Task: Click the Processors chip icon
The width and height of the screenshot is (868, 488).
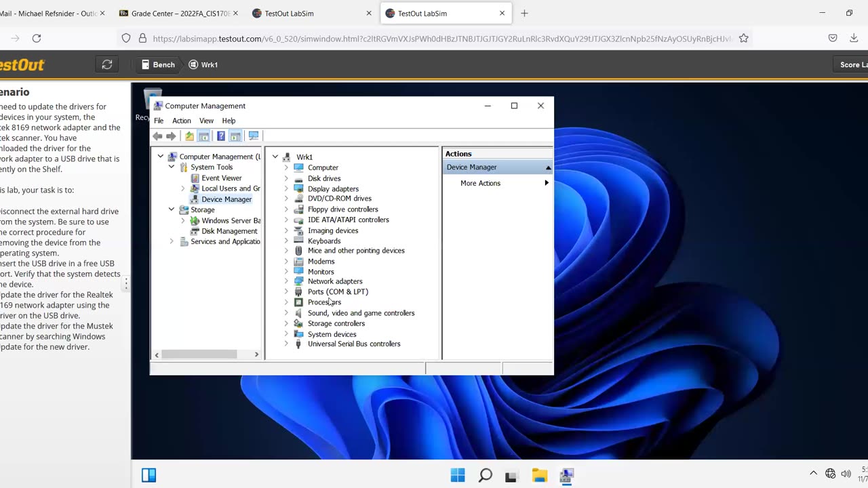Action: (298, 302)
